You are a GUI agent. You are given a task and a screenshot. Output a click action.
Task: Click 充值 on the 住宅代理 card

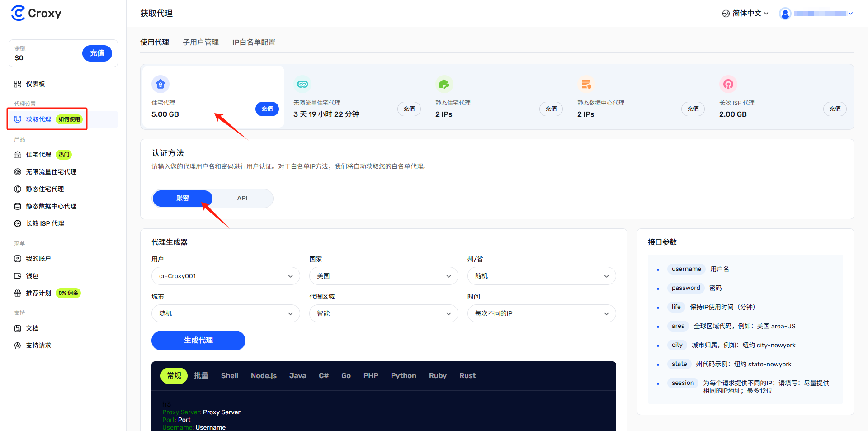[267, 109]
